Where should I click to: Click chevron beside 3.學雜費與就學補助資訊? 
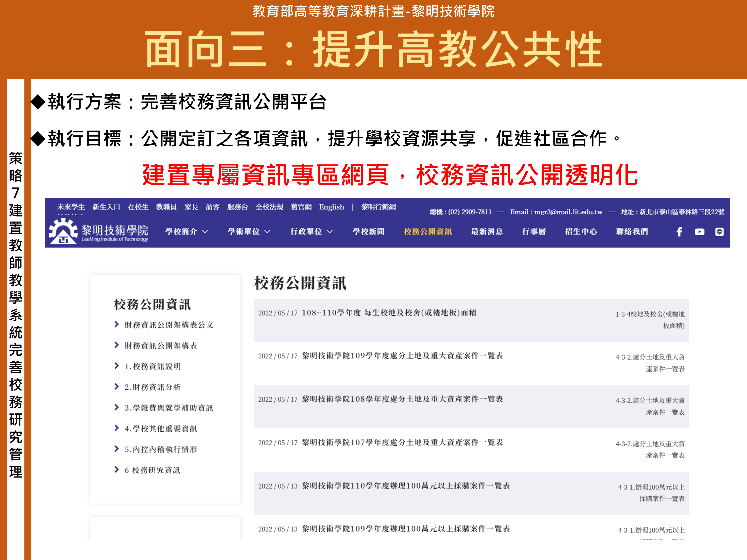[x=117, y=407]
